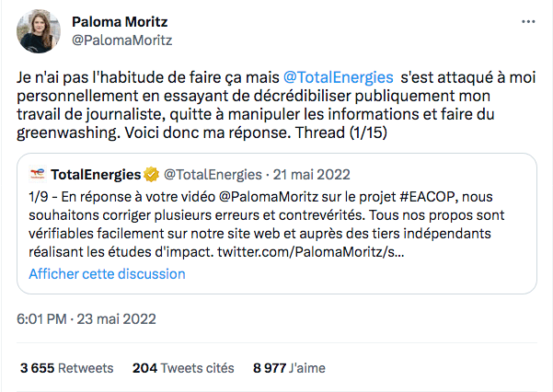The height and width of the screenshot is (392, 553).
Task: Show the 204 Tweets cités
Action: (183, 368)
